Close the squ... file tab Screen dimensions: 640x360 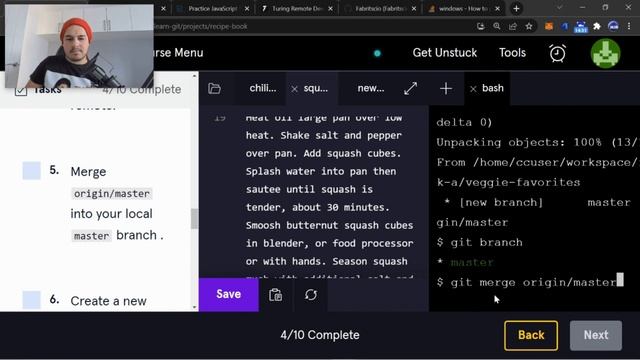click(x=294, y=89)
